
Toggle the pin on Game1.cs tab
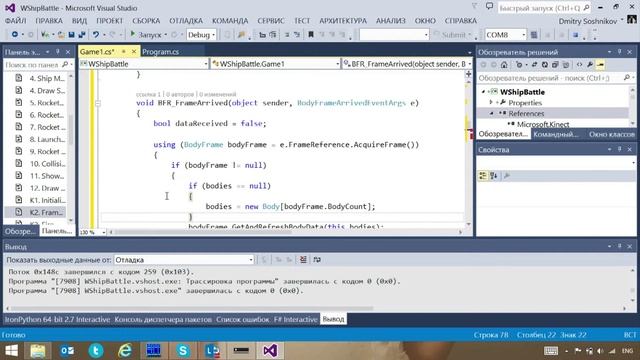124,51
